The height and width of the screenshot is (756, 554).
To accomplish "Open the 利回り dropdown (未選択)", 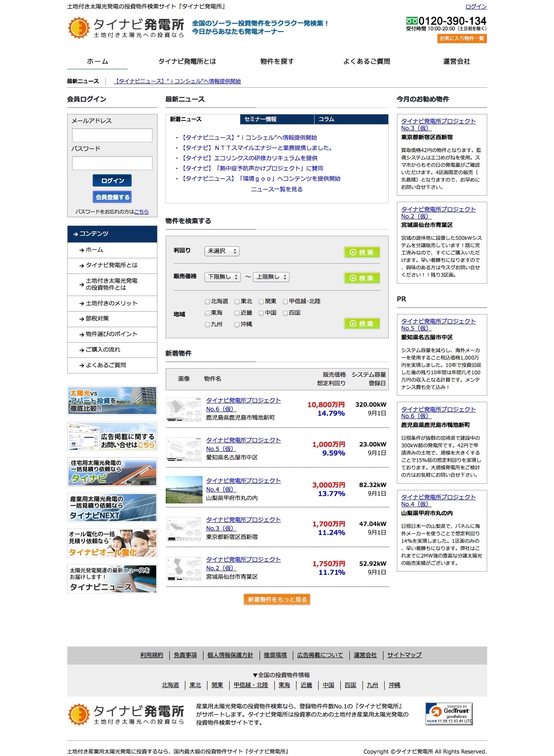I will [222, 251].
